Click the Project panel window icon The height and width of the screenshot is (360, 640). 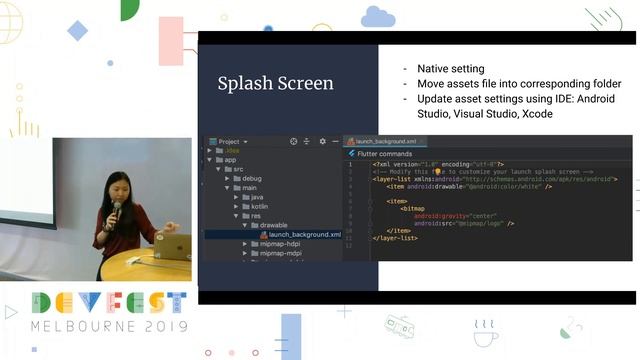213,142
